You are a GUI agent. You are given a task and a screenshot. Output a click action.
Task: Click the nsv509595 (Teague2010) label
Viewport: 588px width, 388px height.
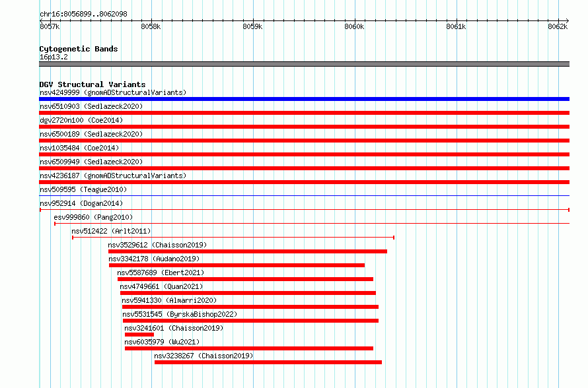pos(83,189)
